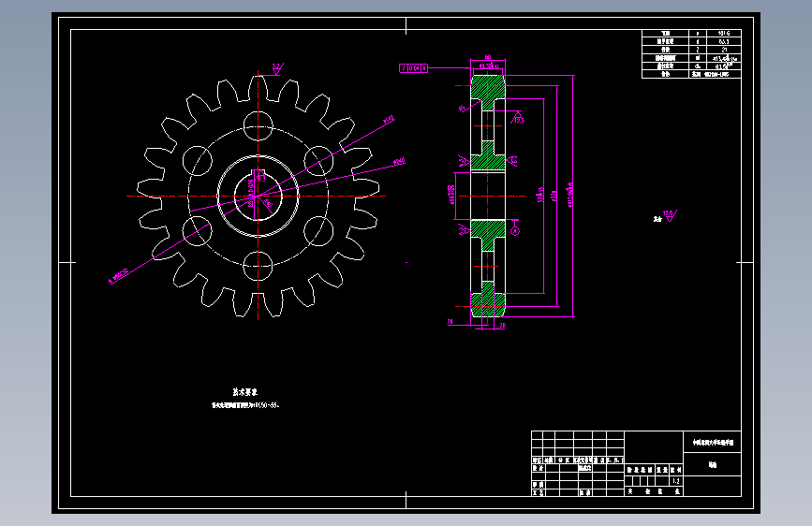Pick the upper-left bolt hole circle
The width and height of the screenshot is (812, 526).
[x=198, y=160]
